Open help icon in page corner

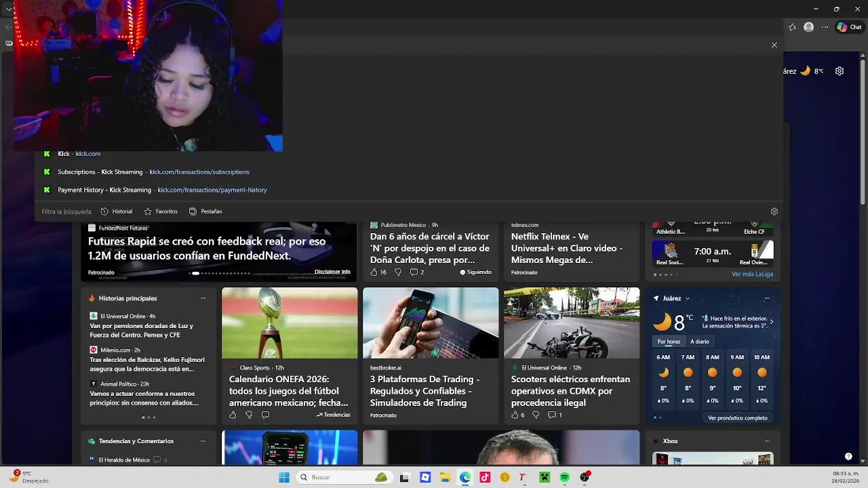(x=848, y=457)
